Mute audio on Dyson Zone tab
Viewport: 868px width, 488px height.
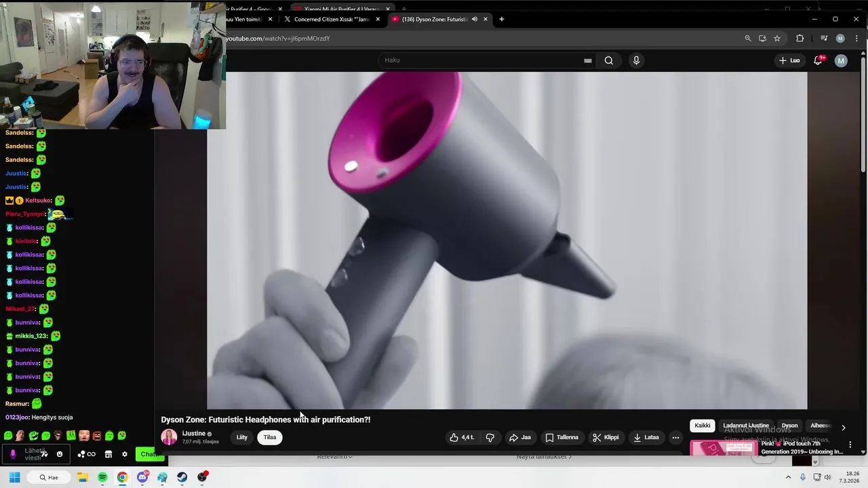click(x=475, y=19)
